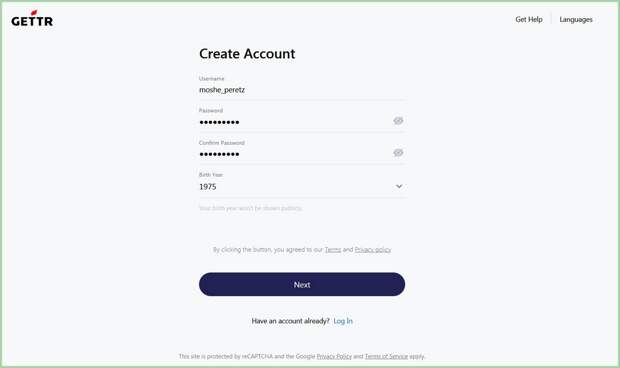The image size is (620, 368).
Task: Click the GETTR logo
Action: point(32,19)
